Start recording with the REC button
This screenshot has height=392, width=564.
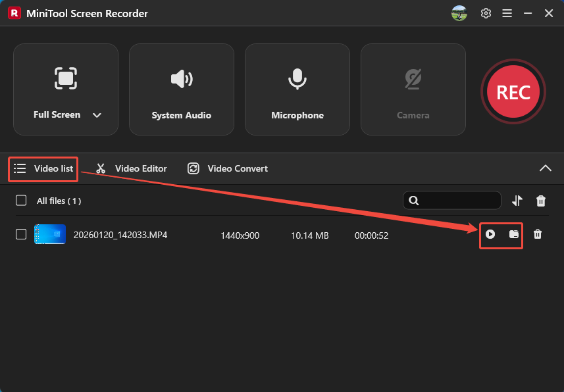pos(513,92)
